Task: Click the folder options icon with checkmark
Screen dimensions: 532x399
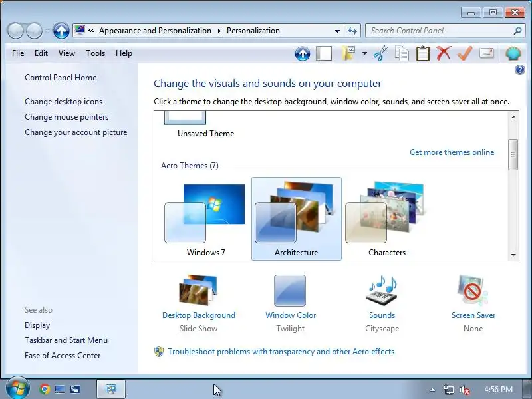Action: pyautogui.click(x=348, y=54)
